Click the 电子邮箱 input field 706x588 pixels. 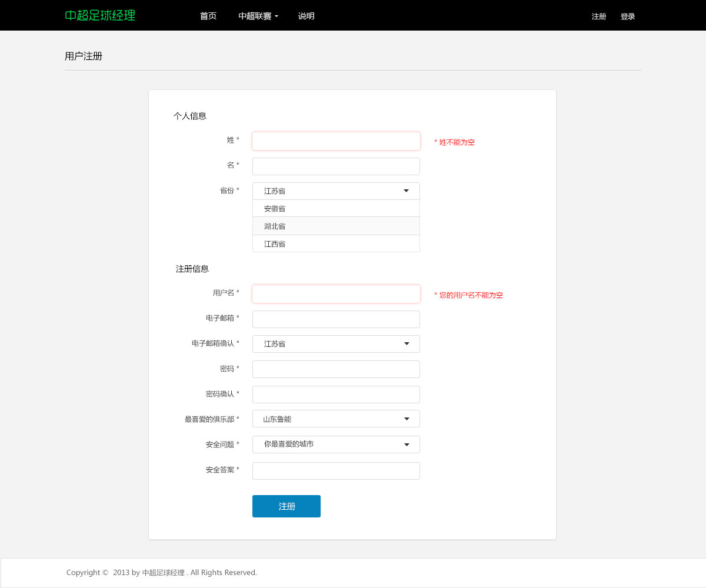tap(336, 319)
